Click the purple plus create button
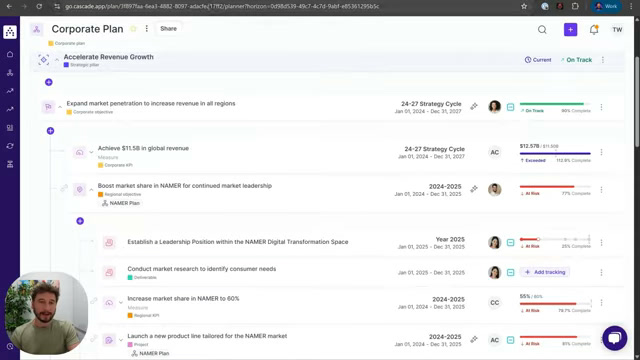The height and width of the screenshot is (360, 640). pyautogui.click(x=570, y=29)
